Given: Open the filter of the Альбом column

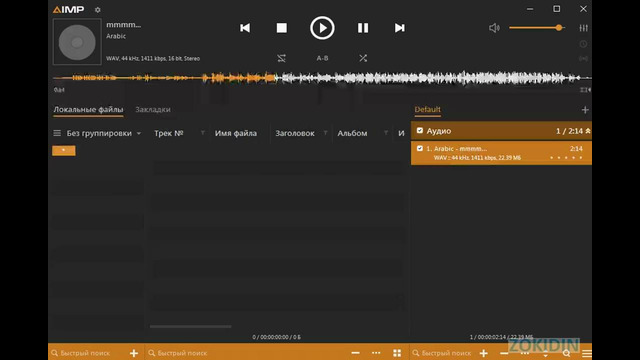Looking at the screenshot, I should pyautogui.click(x=386, y=133).
